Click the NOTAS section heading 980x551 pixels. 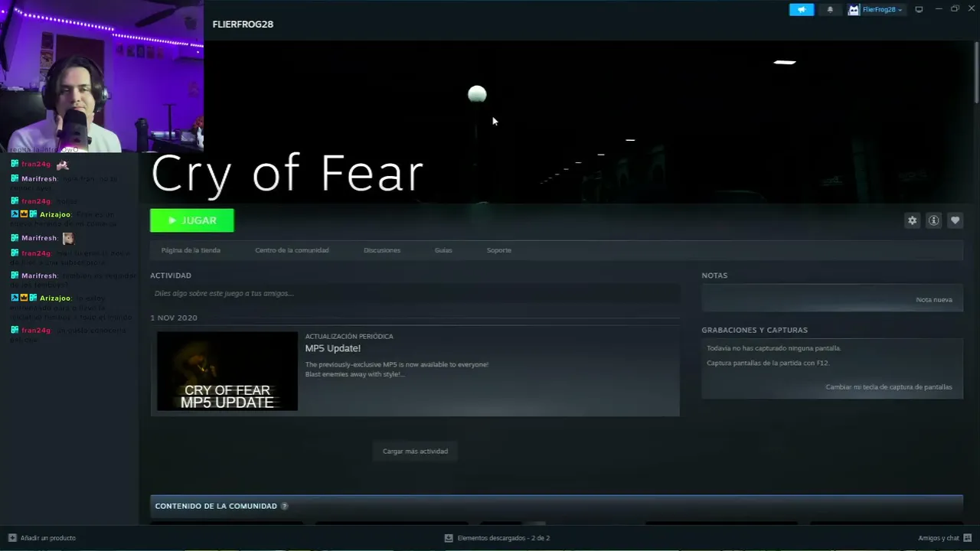tap(714, 275)
